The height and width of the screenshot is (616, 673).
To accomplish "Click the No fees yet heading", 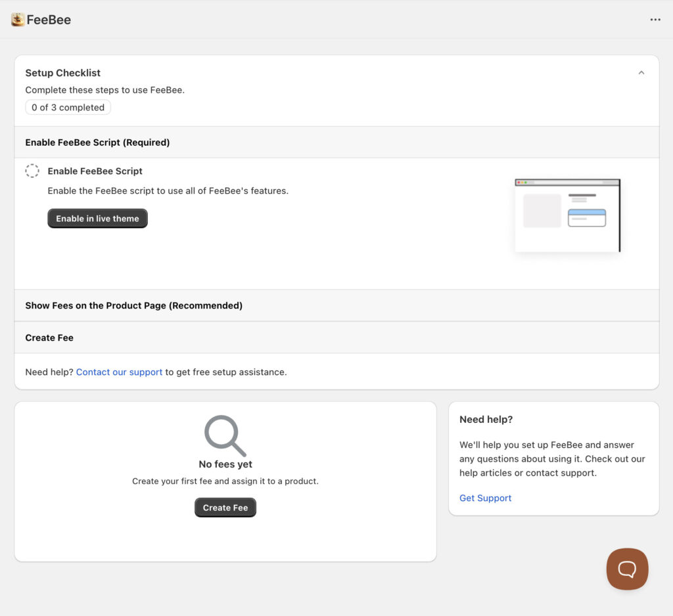I will (x=225, y=464).
